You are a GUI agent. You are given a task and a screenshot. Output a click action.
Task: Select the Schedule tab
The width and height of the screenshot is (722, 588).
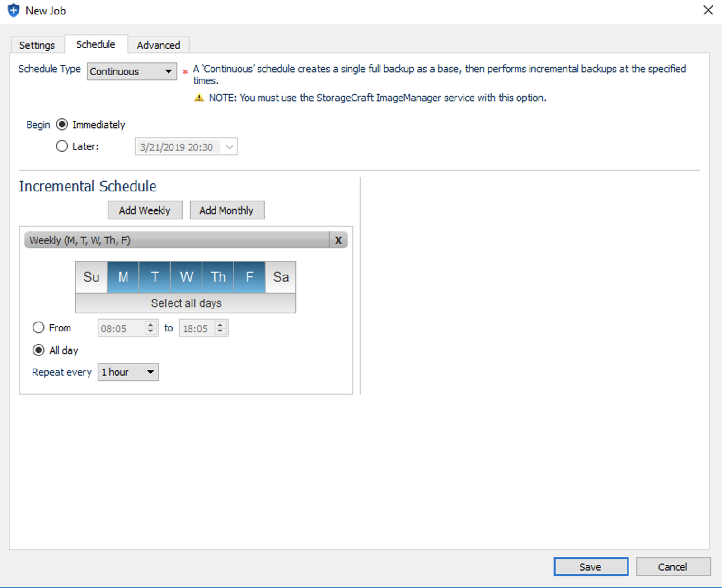96,44
